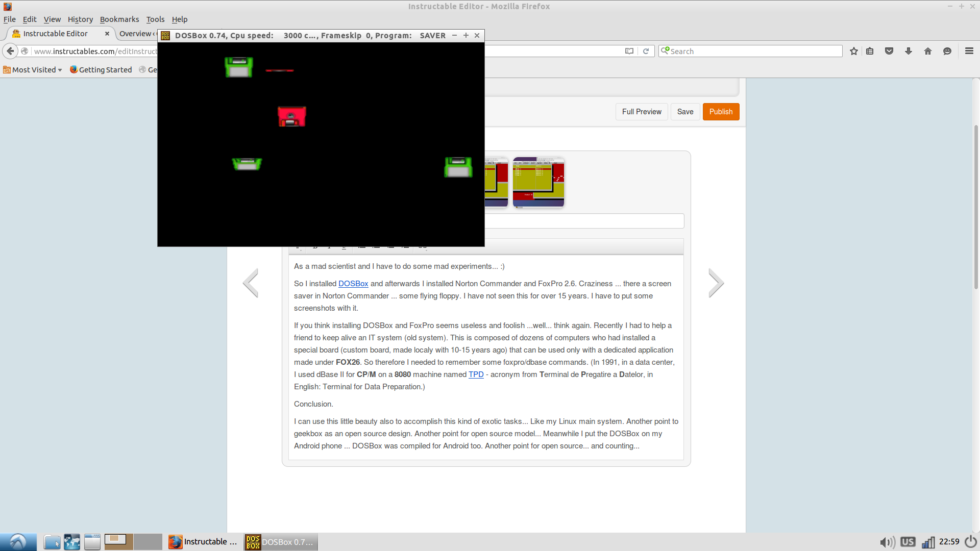Screen dimensions: 980x551
Task: Click the Full Preview button
Action: click(642, 112)
